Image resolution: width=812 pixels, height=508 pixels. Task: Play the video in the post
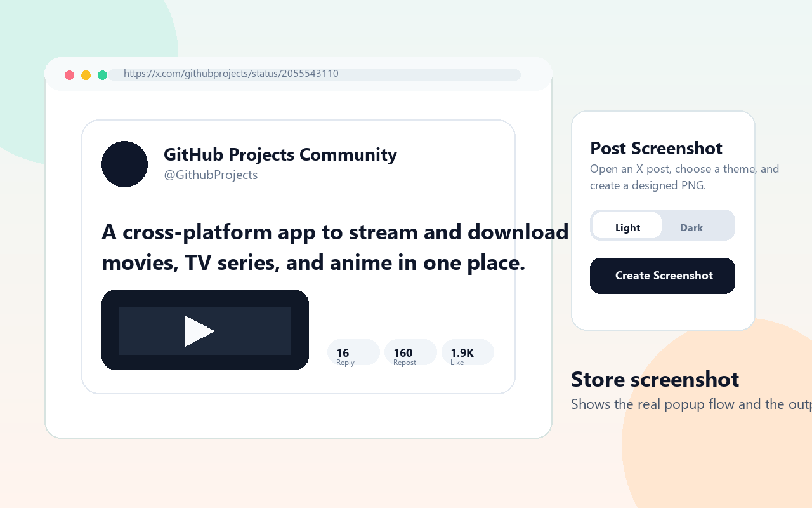(x=200, y=331)
